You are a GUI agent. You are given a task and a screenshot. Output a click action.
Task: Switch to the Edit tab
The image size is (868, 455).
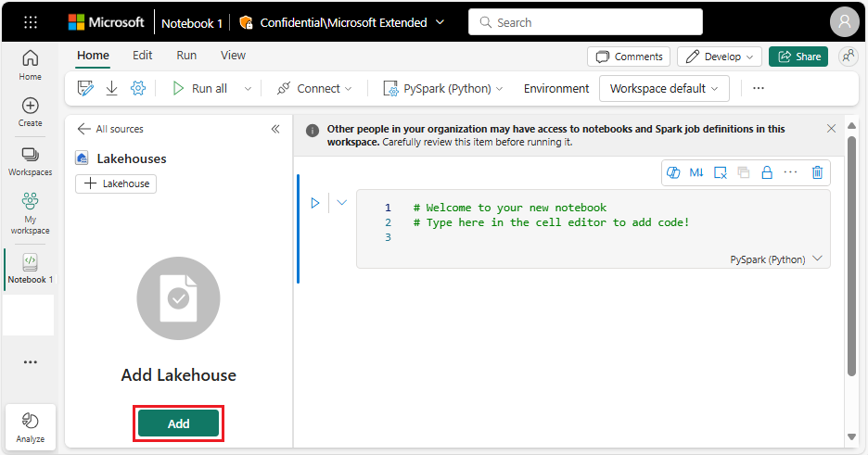(x=142, y=56)
